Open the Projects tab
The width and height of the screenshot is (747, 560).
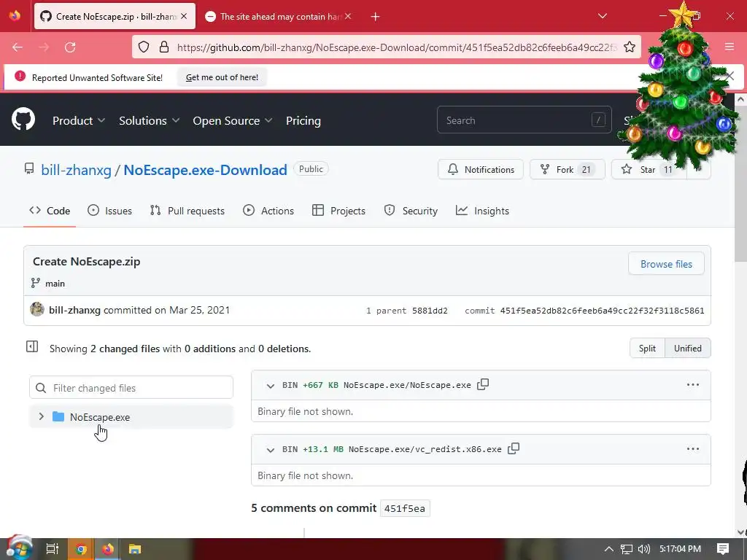click(x=338, y=211)
